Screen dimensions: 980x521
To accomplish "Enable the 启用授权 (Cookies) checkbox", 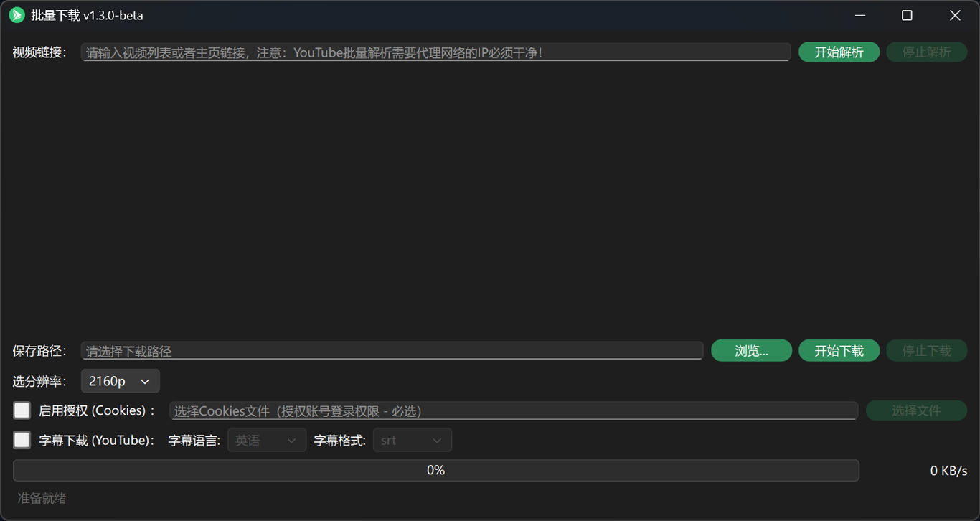I will coord(22,410).
